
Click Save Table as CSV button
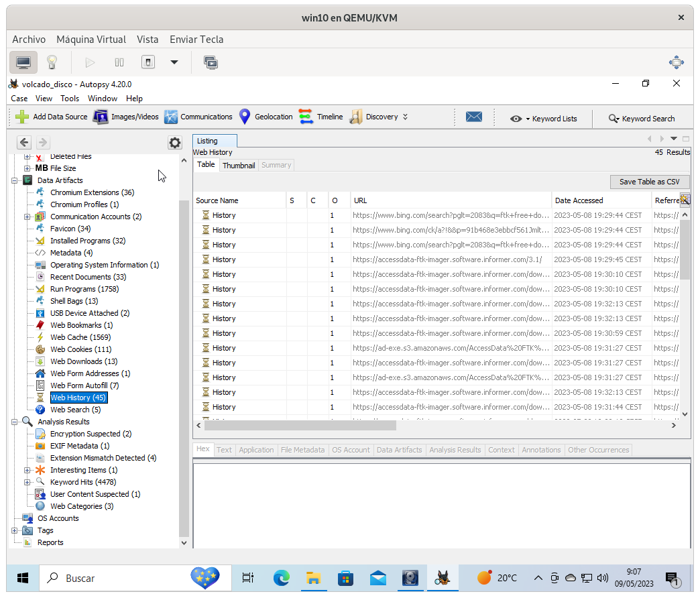(x=649, y=182)
